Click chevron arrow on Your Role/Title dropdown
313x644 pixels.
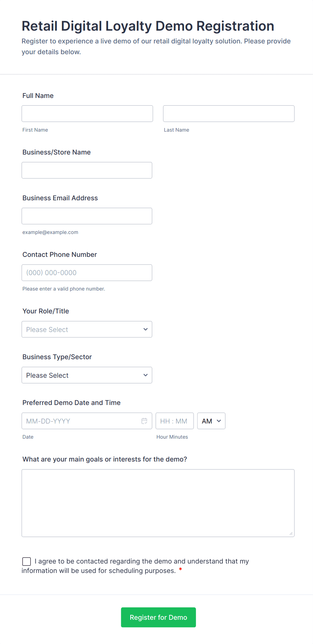[145, 329]
